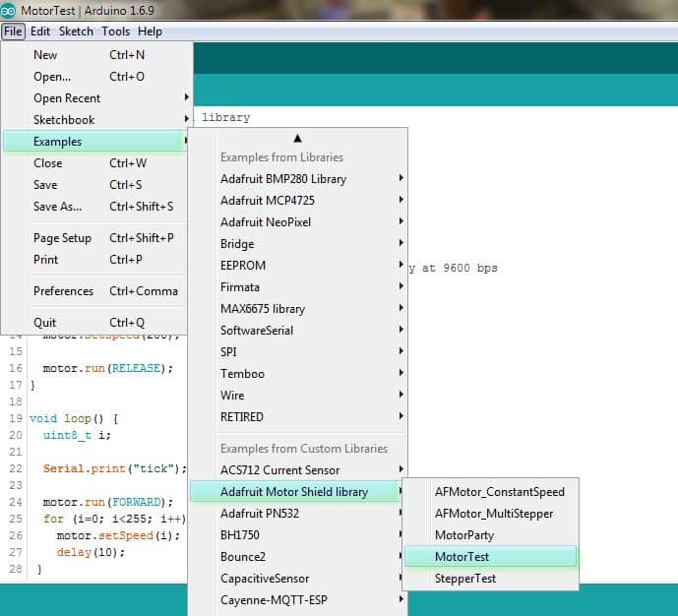
Task: Open the Tools menu
Action: pyautogui.click(x=115, y=31)
